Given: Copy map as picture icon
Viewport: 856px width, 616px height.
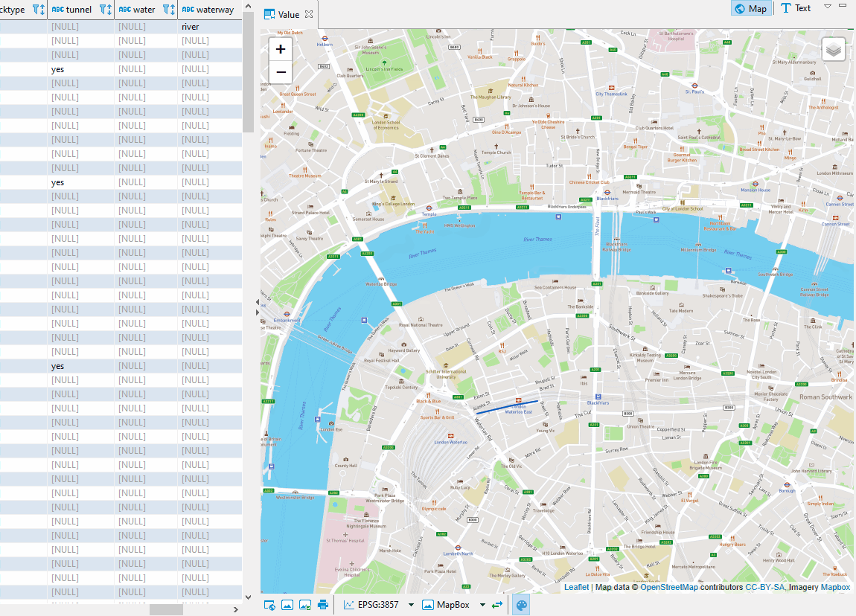Looking at the screenshot, I should click(287, 605).
